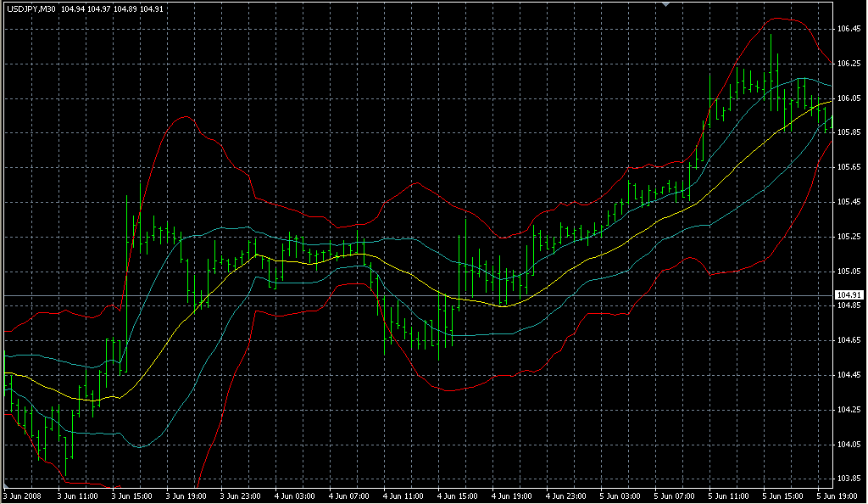Click the current price label 104.91
The width and height of the screenshot is (868, 504).
pyautogui.click(x=848, y=295)
